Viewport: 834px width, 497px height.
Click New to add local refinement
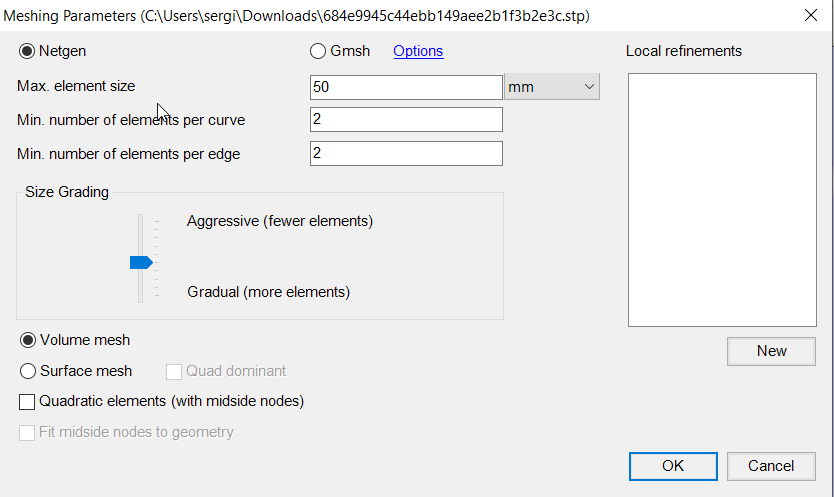[x=771, y=351]
